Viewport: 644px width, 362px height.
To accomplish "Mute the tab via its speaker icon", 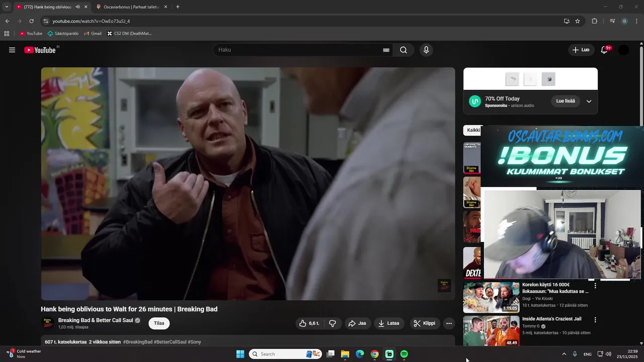I will click(x=77, y=7).
